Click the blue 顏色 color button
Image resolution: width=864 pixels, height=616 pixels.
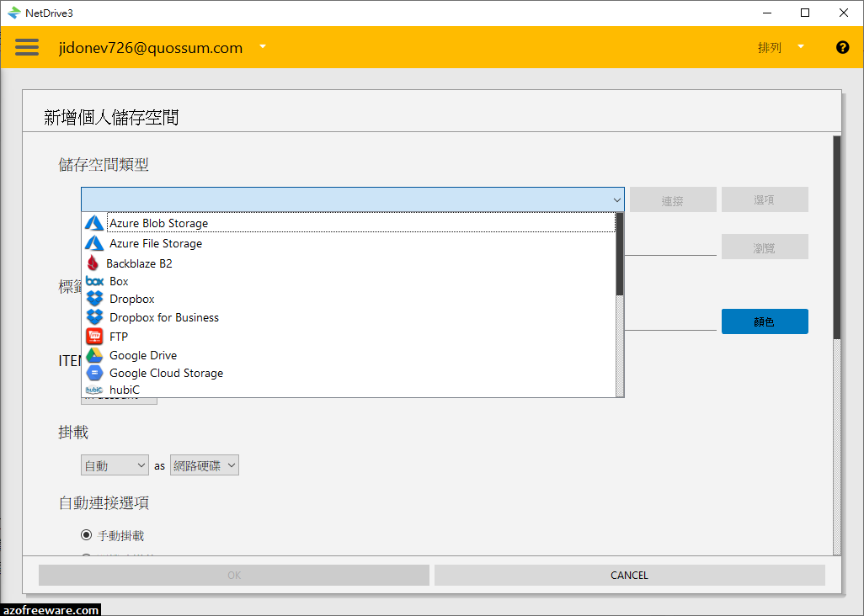point(765,321)
